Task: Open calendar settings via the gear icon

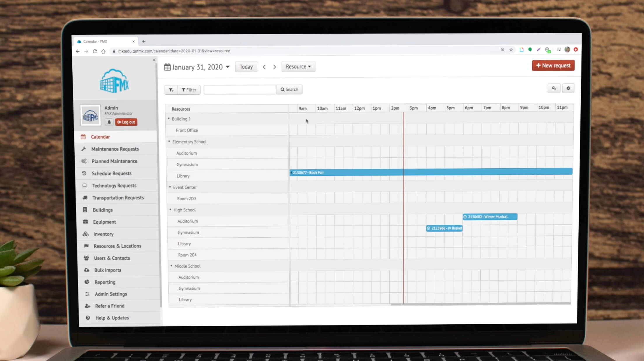Action: (568, 88)
